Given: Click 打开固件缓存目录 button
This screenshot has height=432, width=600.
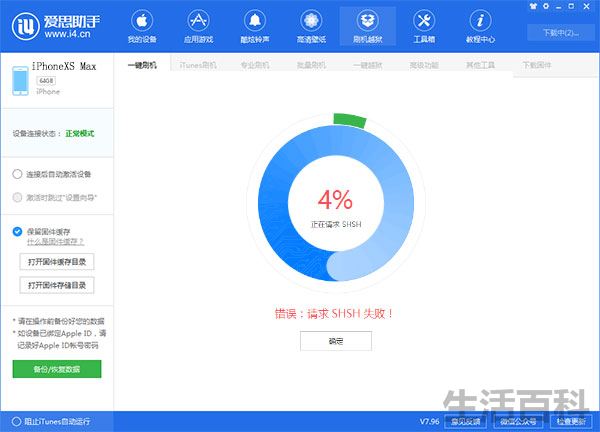Looking at the screenshot, I should tap(57, 262).
